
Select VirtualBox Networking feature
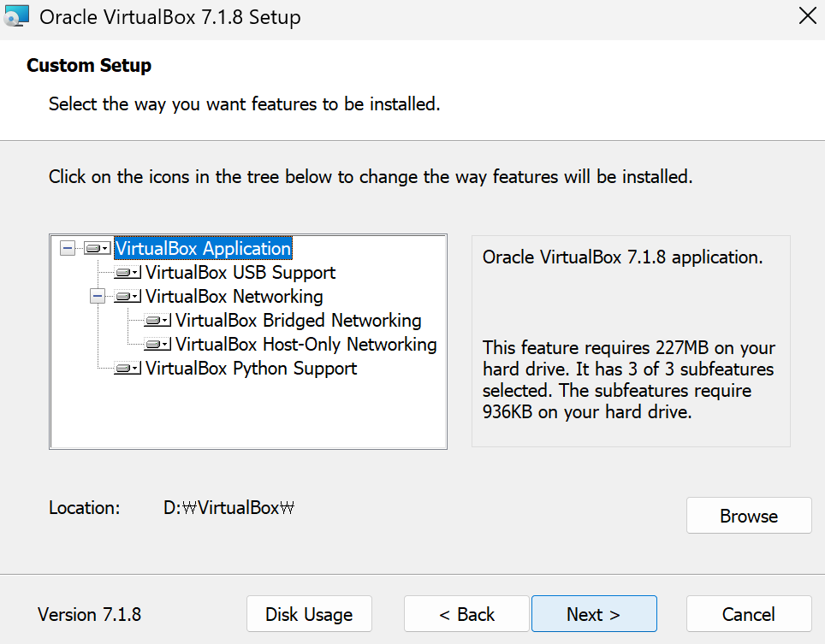point(234,297)
